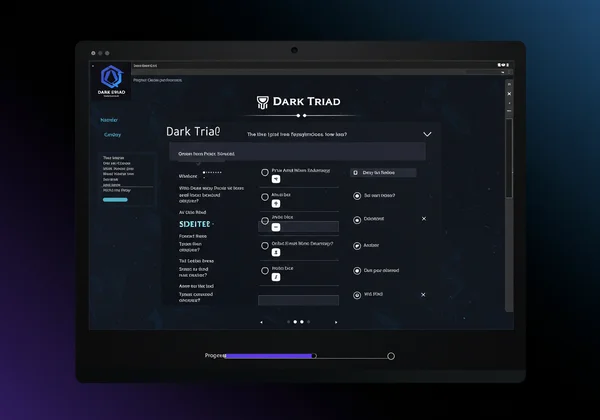
Task: Click the X icon in the right edge strip
Action: click(509, 94)
